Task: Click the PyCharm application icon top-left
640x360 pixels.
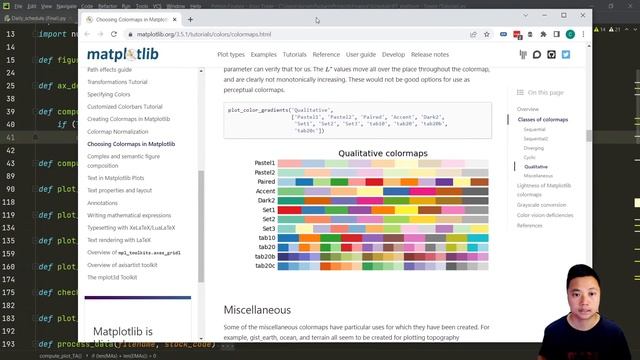Action: (6, 6)
